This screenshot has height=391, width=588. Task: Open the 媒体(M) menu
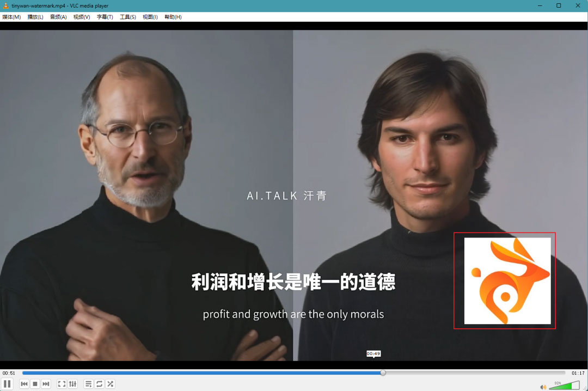pos(11,17)
